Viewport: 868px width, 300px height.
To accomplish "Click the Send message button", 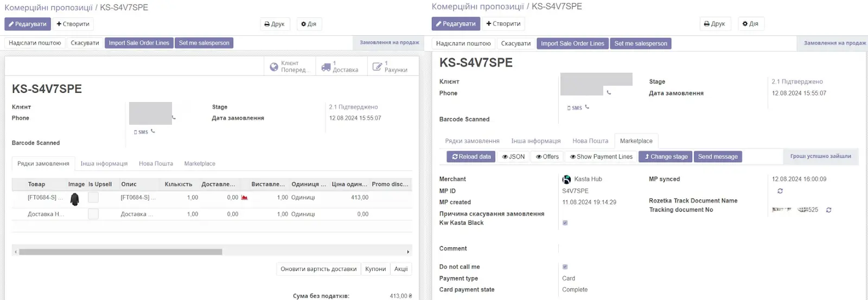I will tap(718, 157).
